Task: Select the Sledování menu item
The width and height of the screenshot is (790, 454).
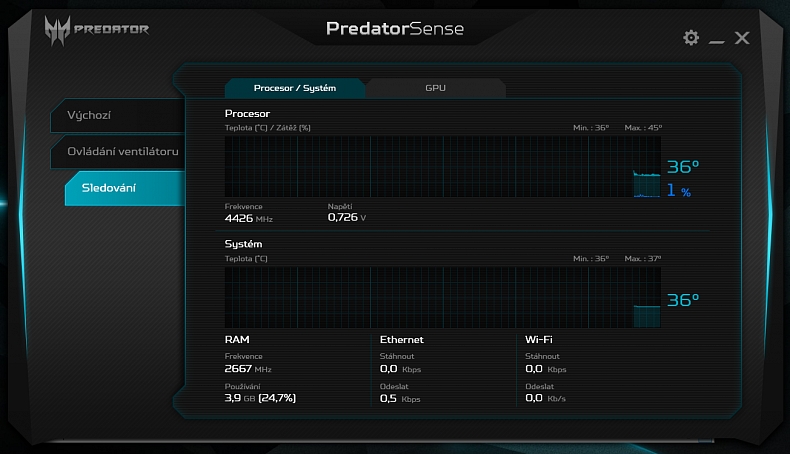Action: (125, 188)
